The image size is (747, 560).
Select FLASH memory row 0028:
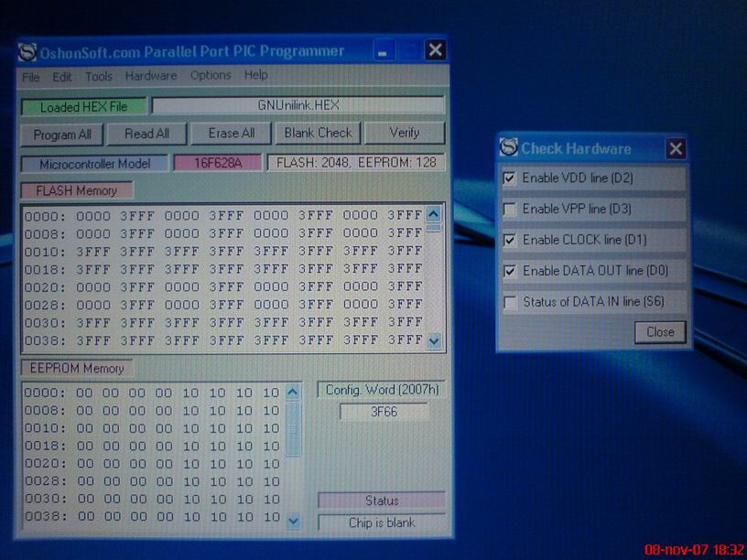(x=223, y=305)
